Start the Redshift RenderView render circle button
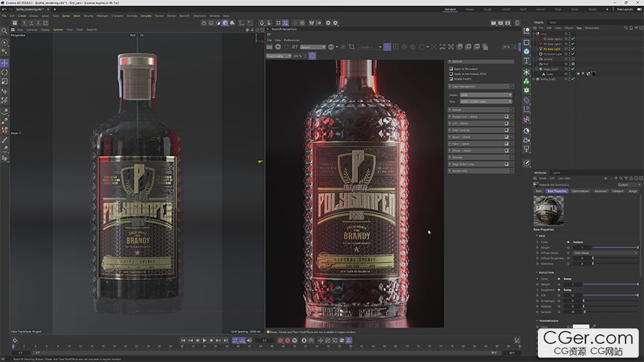Image resolution: width=644 pixels, height=362 pixels. (278, 48)
